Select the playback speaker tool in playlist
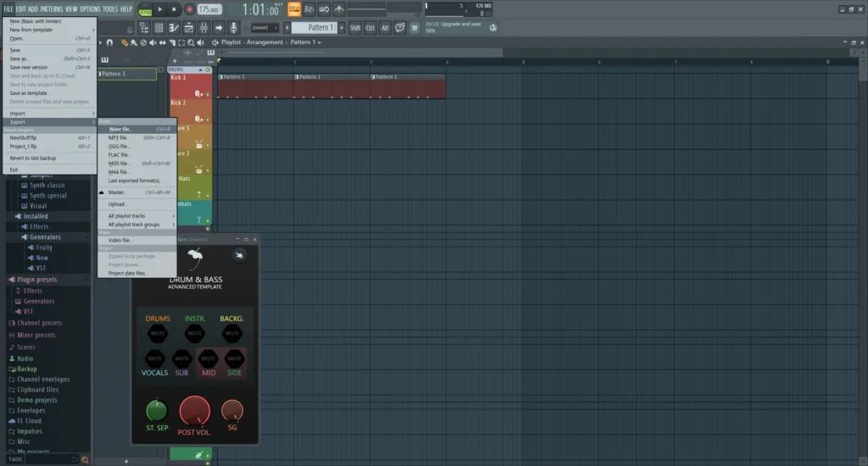 click(201, 42)
